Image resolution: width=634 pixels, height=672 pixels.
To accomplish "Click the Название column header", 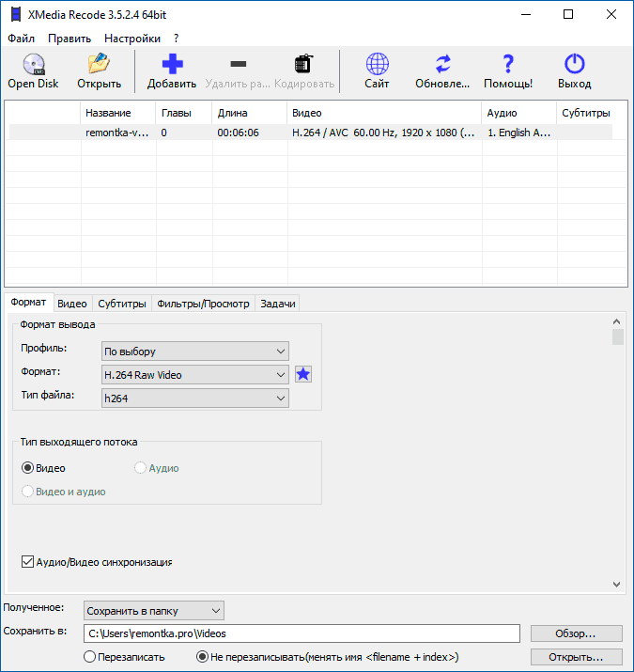I will pos(117,113).
